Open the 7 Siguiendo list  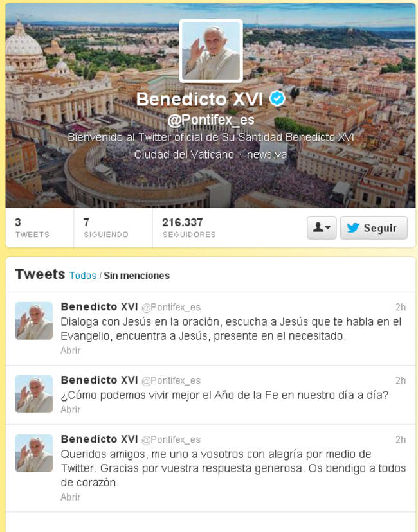tap(106, 227)
